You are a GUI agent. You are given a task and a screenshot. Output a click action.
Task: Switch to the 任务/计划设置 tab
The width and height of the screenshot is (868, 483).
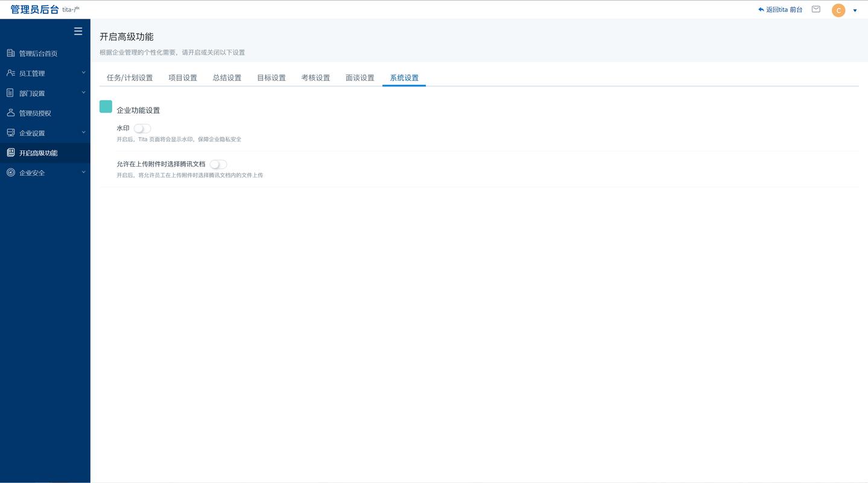tap(130, 78)
